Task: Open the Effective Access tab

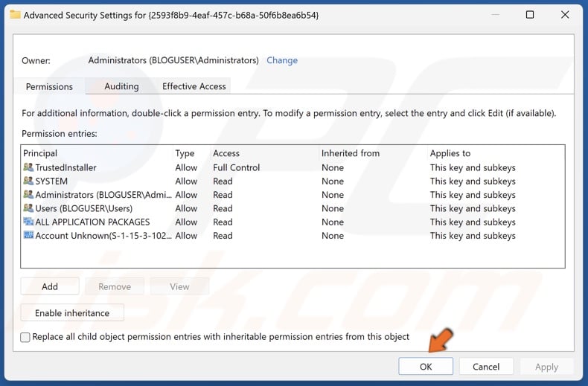Action: (194, 86)
